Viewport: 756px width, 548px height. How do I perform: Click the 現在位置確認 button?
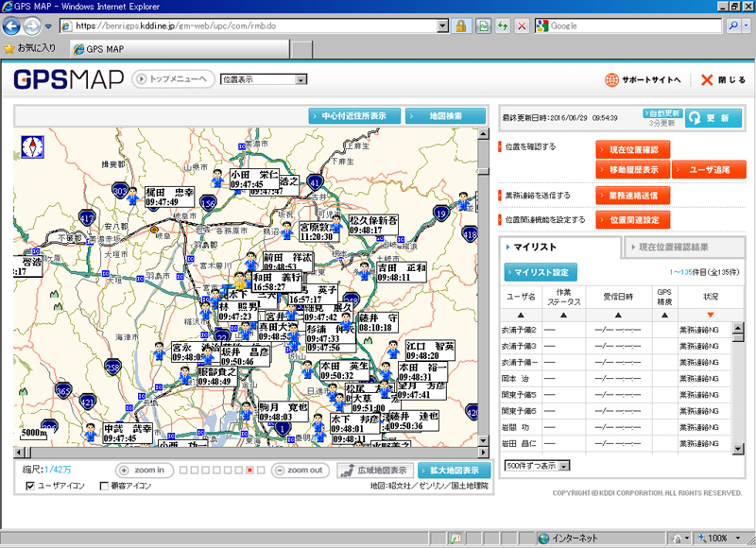tap(633, 148)
